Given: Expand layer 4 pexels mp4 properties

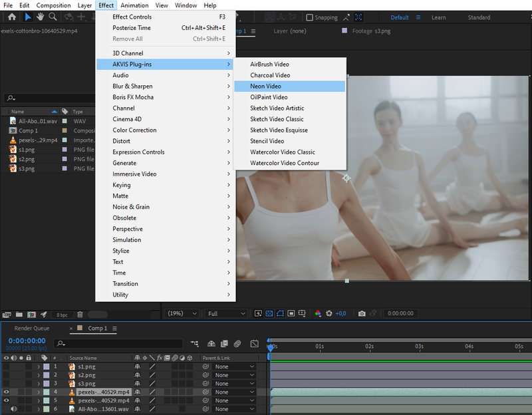Looking at the screenshot, I should tap(39, 392).
